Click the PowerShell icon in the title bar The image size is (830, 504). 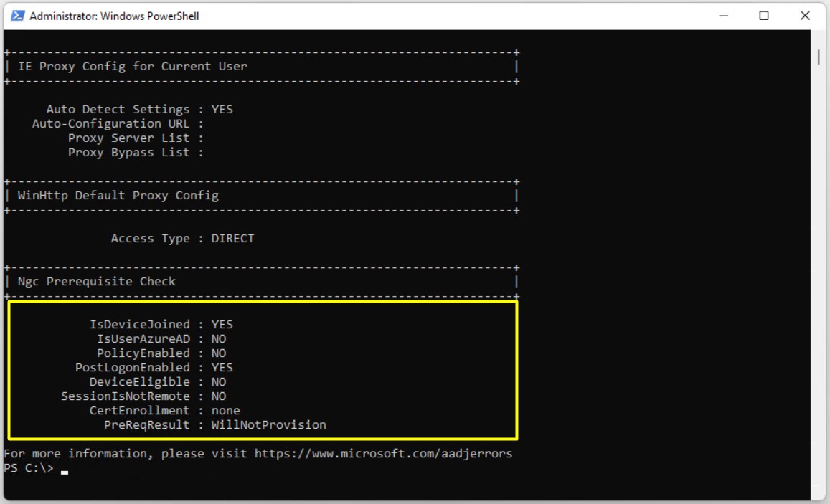17,16
